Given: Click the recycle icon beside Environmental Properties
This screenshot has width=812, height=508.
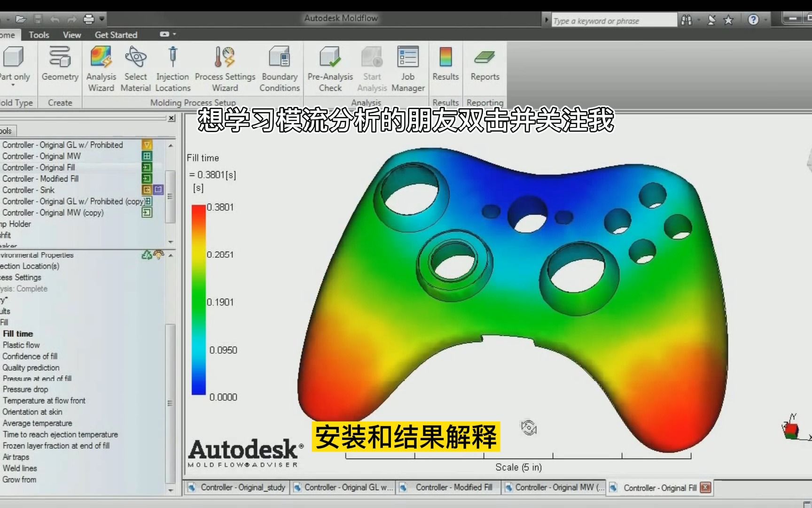Looking at the screenshot, I should (147, 255).
